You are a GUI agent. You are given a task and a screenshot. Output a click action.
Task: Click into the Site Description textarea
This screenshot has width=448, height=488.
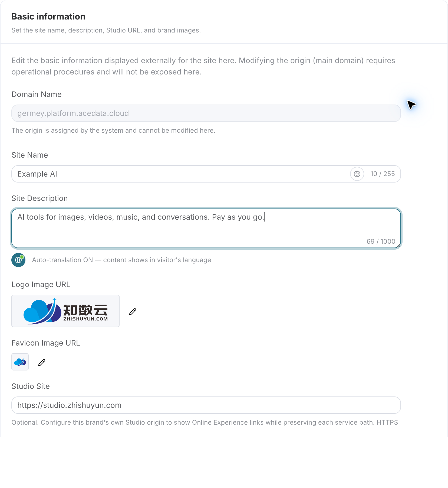click(x=206, y=228)
